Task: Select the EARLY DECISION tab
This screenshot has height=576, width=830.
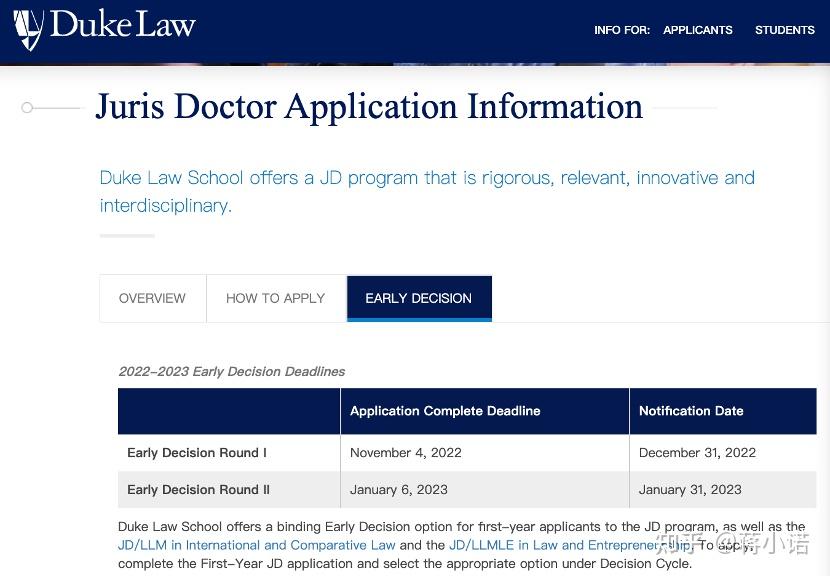Action: point(418,298)
